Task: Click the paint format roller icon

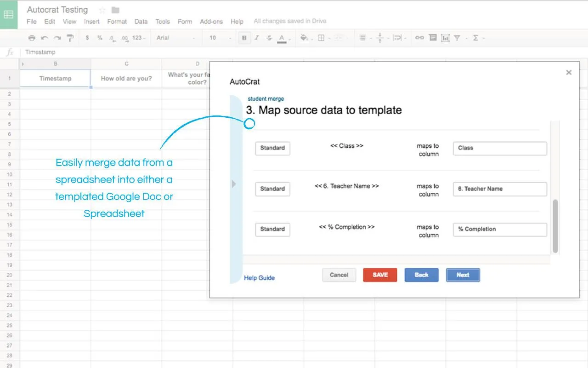Action: [70, 38]
